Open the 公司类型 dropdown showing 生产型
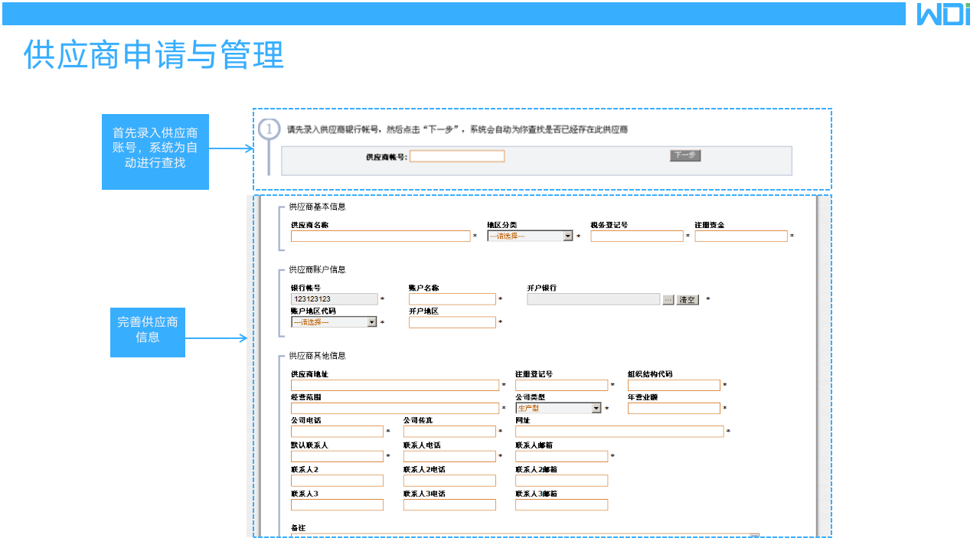Screen dimensions: 980x551 click(x=597, y=408)
